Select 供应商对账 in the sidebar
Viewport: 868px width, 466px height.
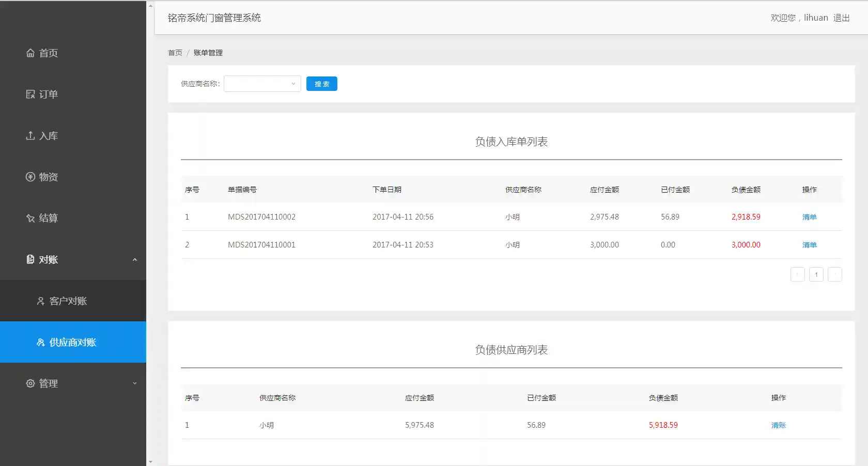pyautogui.click(x=73, y=342)
